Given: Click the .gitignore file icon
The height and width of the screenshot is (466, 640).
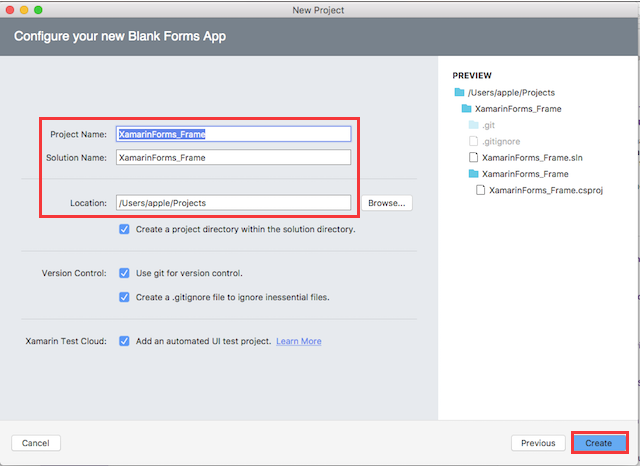Looking at the screenshot, I should [474, 141].
